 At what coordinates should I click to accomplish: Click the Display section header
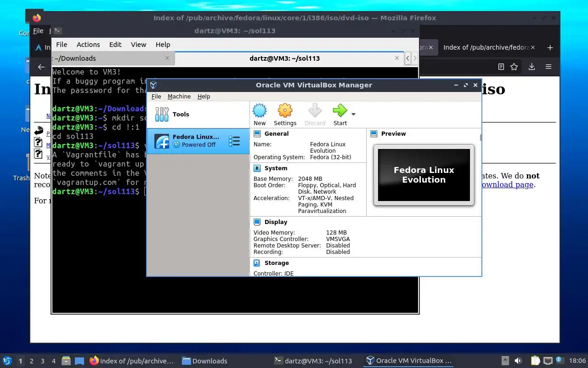276,222
